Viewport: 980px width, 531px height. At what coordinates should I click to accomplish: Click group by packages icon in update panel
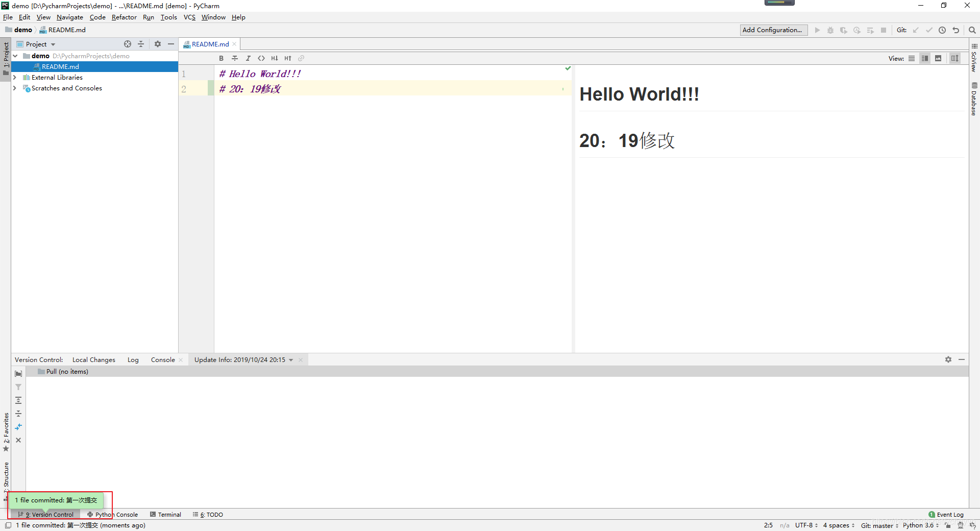coord(18,374)
